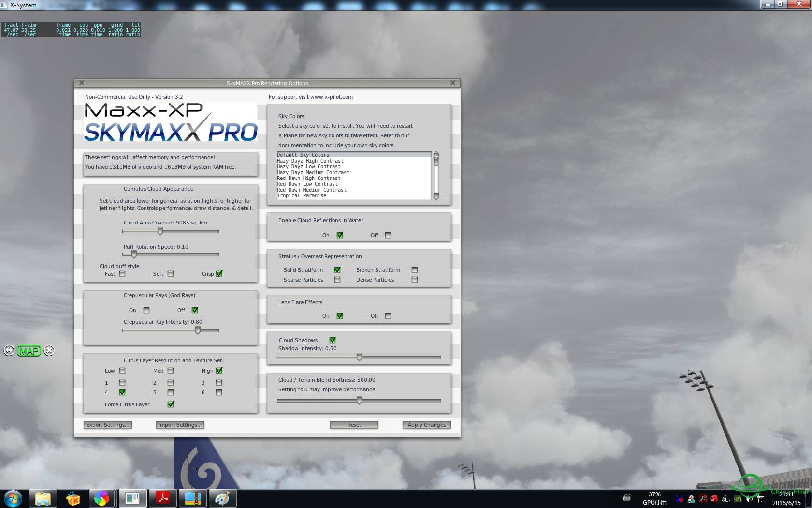Select Red Dawn Low Contrast

354,184
